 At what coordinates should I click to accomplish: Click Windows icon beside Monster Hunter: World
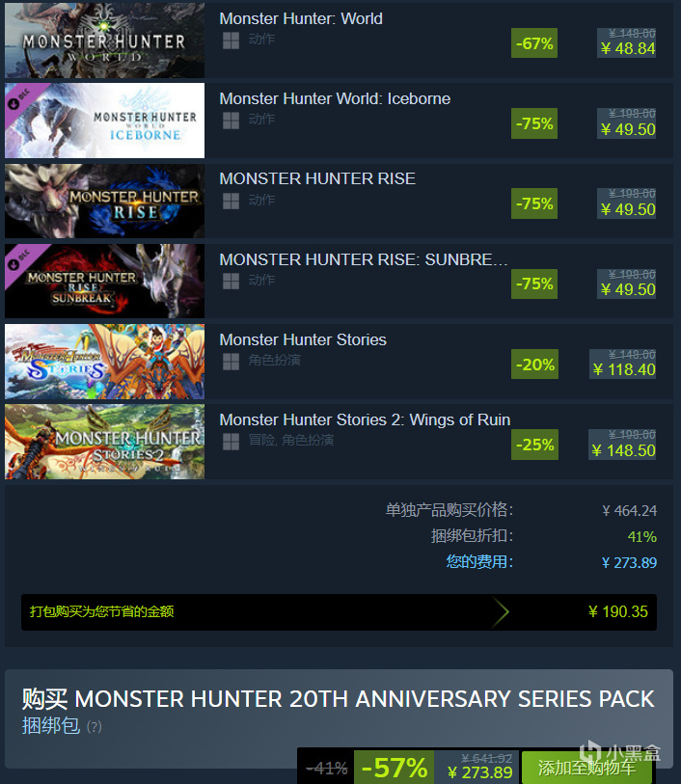(x=231, y=41)
